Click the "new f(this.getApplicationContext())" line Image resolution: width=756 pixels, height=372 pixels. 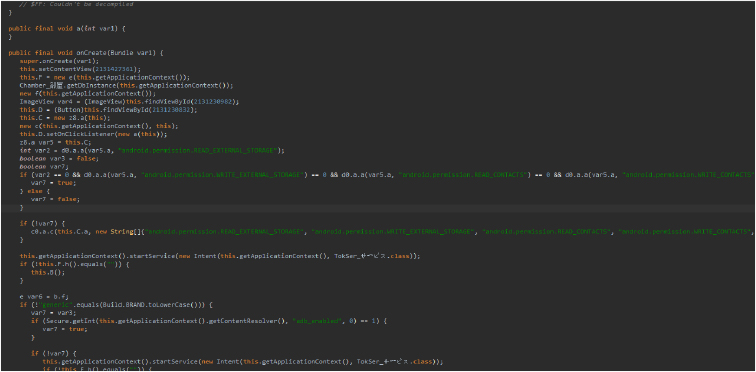click(88, 93)
